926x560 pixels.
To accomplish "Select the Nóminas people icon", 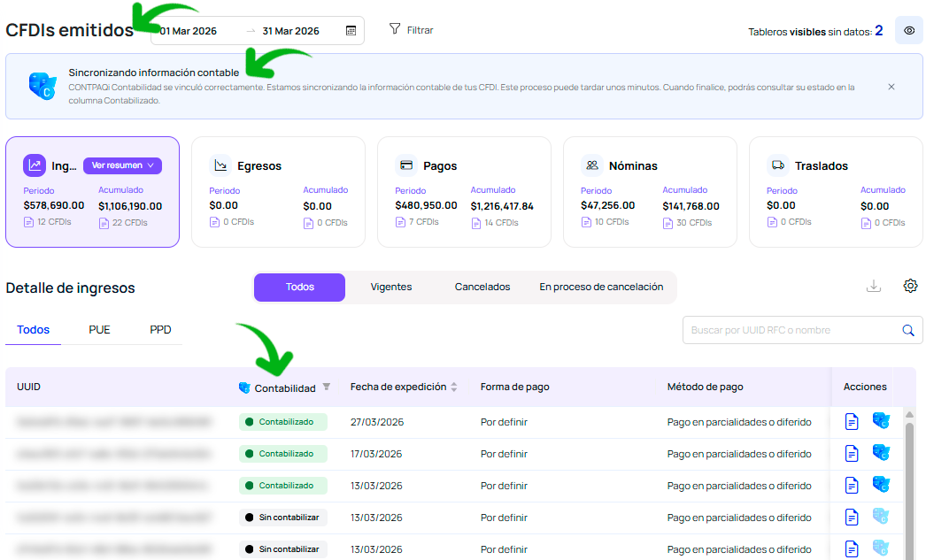I will click(591, 165).
